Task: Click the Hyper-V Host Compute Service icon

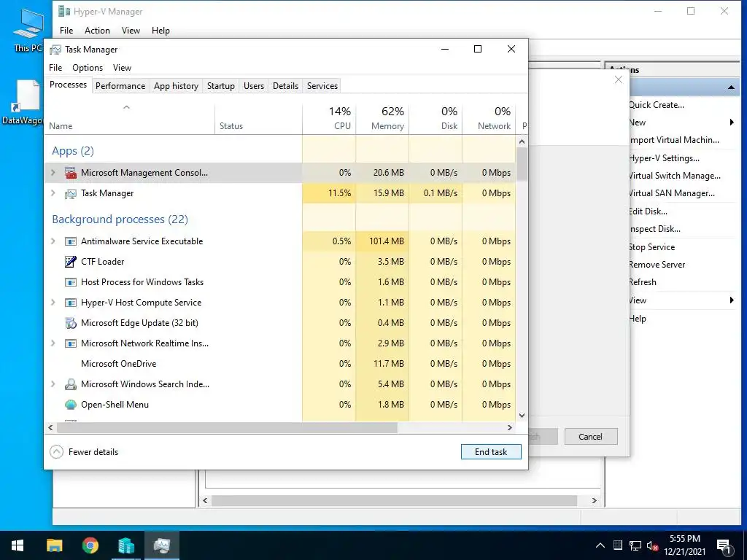Action: tap(71, 303)
